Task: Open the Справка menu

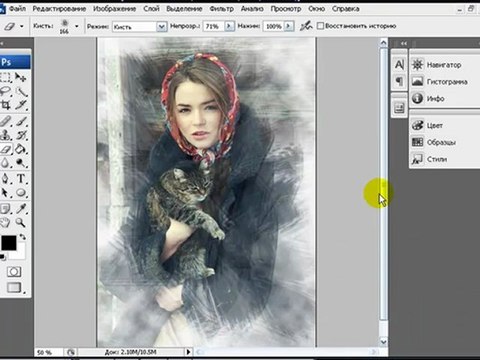Action: click(x=345, y=9)
